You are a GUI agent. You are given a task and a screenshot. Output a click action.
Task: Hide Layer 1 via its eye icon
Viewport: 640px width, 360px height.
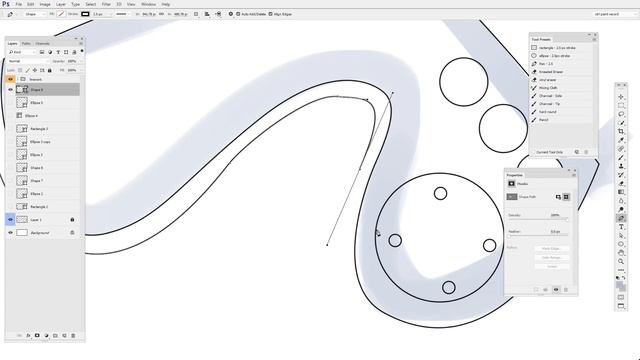click(x=10, y=220)
